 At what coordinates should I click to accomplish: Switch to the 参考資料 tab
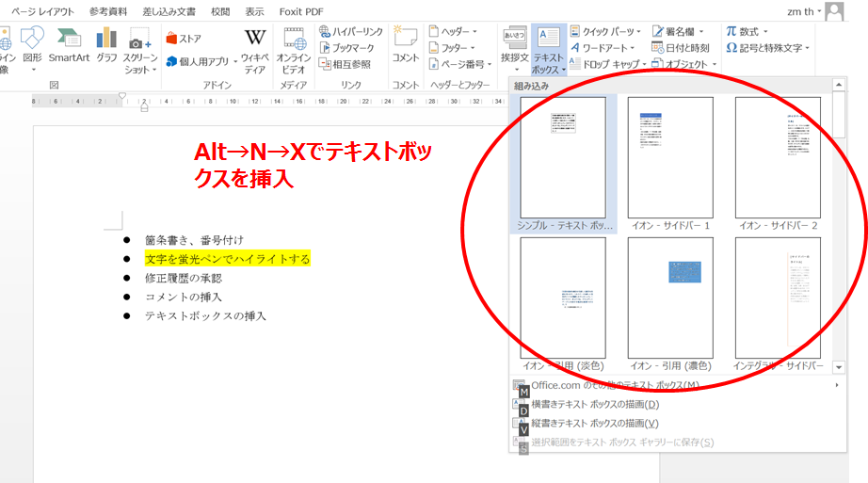[x=108, y=11]
